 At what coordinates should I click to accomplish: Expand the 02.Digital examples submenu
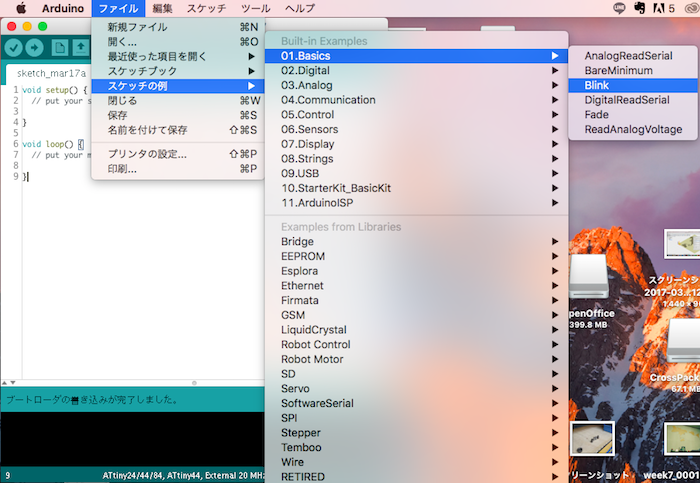pyautogui.click(x=417, y=71)
